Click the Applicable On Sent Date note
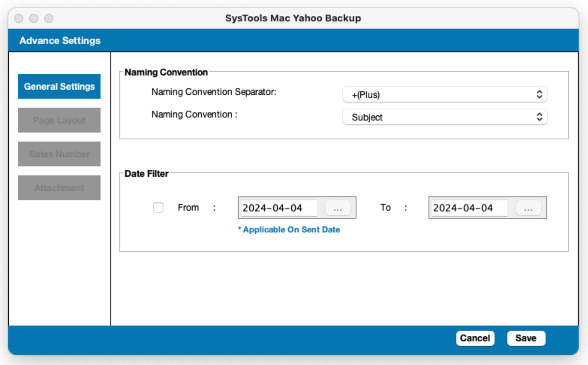Viewport: 588px width, 365px height. tap(289, 229)
